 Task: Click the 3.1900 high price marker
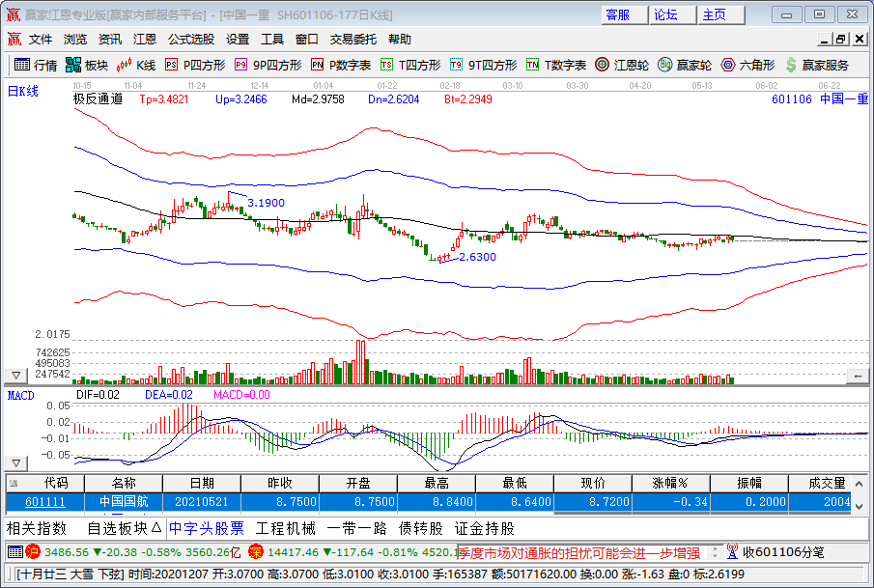click(x=266, y=203)
